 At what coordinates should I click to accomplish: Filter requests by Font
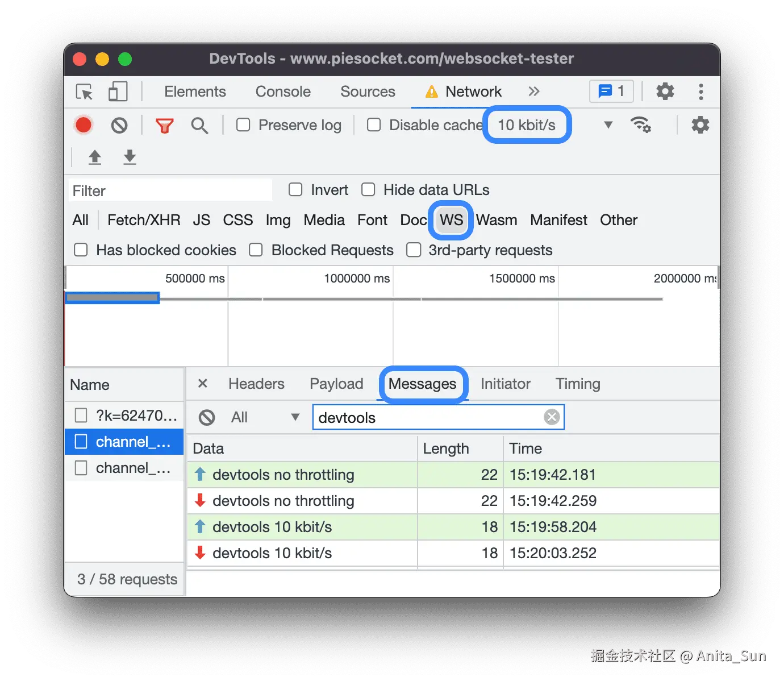click(x=372, y=220)
